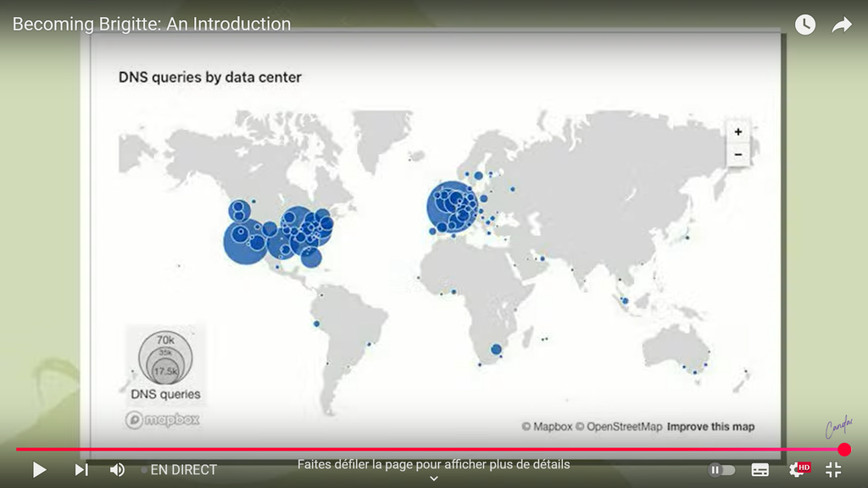The height and width of the screenshot is (488, 868).
Task: Open the share arrow icon
Action: [x=841, y=25]
